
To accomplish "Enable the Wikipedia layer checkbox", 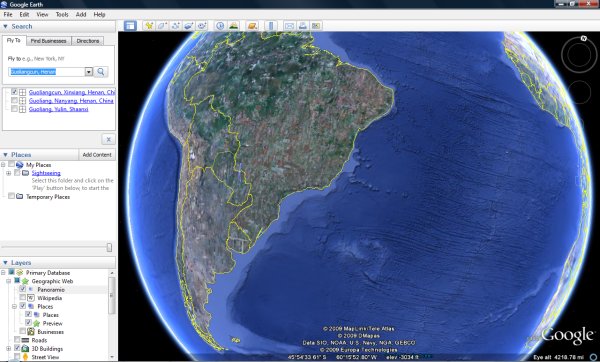I will pyautogui.click(x=23, y=298).
